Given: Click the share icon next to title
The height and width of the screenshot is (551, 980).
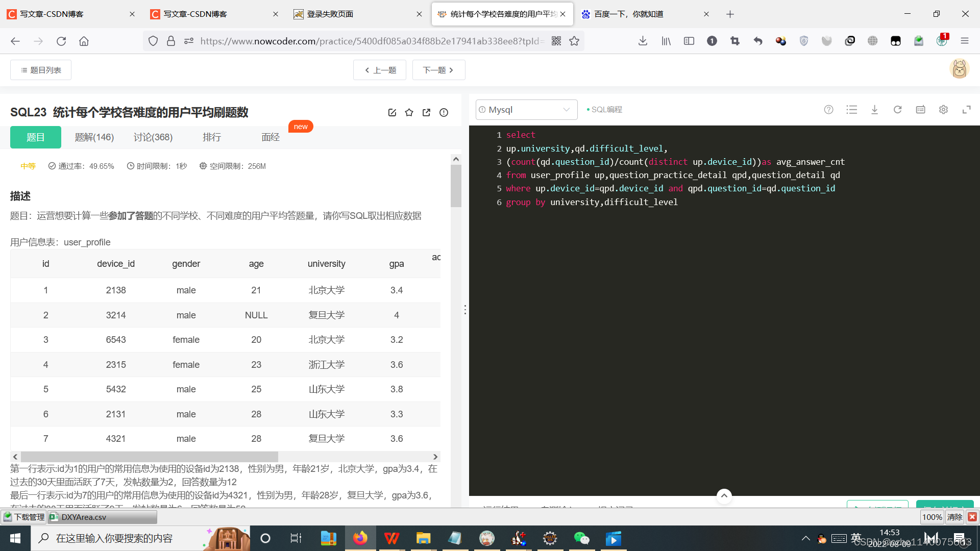Looking at the screenshot, I should [426, 113].
